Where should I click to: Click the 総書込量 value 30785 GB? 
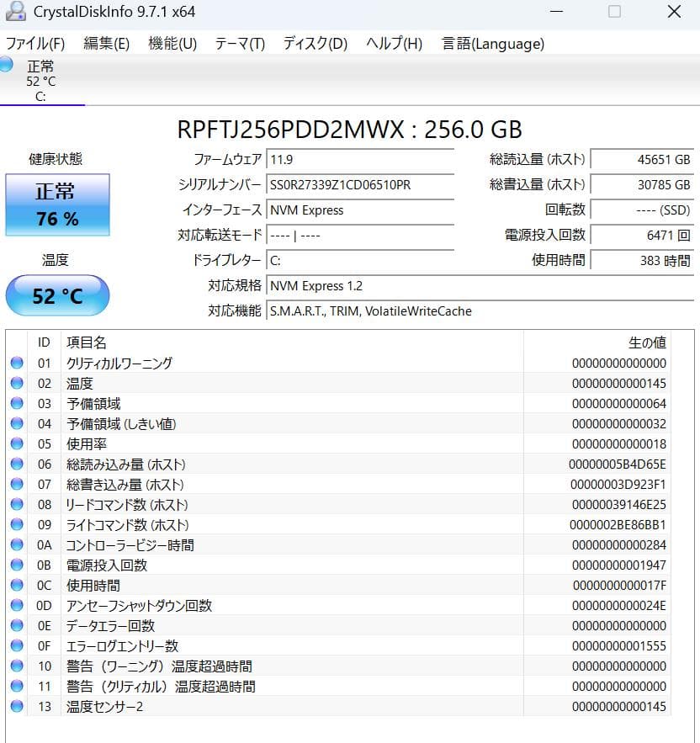click(642, 185)
